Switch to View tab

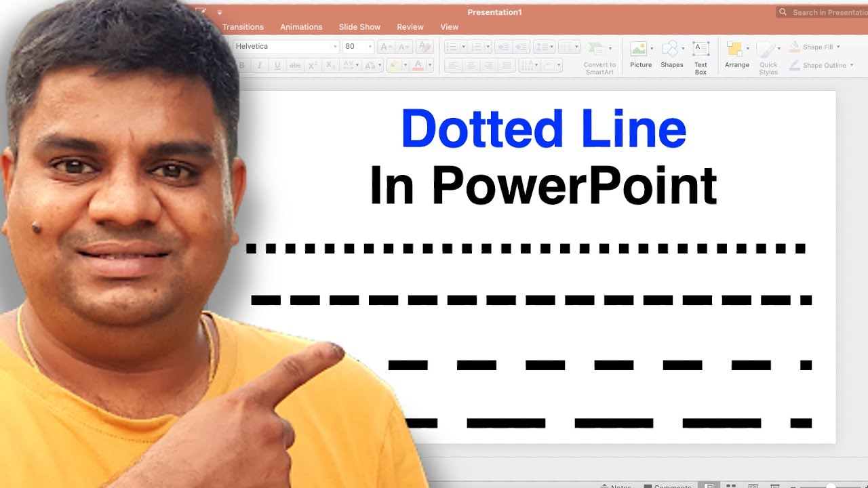pos(449,27)
